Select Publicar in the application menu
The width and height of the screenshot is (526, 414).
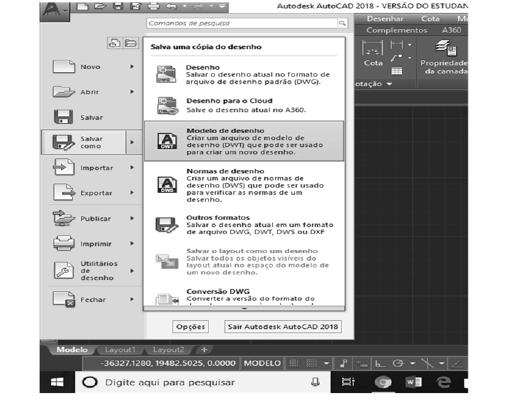click(x=91, y=218)
